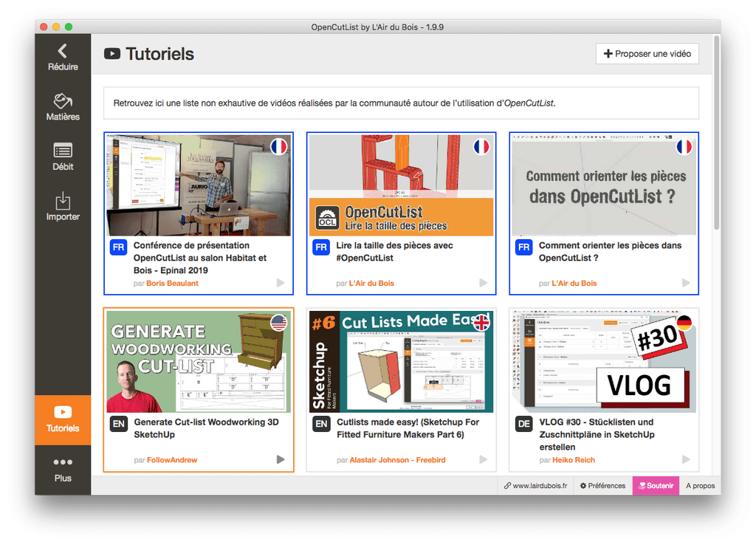
Task: Click the FR badge on Conférence card
Action: coord(119,247)
